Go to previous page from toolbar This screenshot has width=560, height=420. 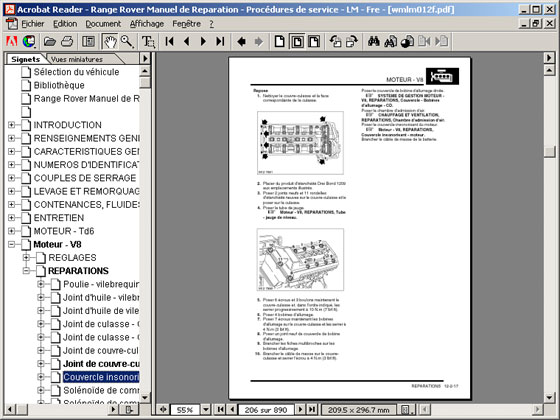186,42
